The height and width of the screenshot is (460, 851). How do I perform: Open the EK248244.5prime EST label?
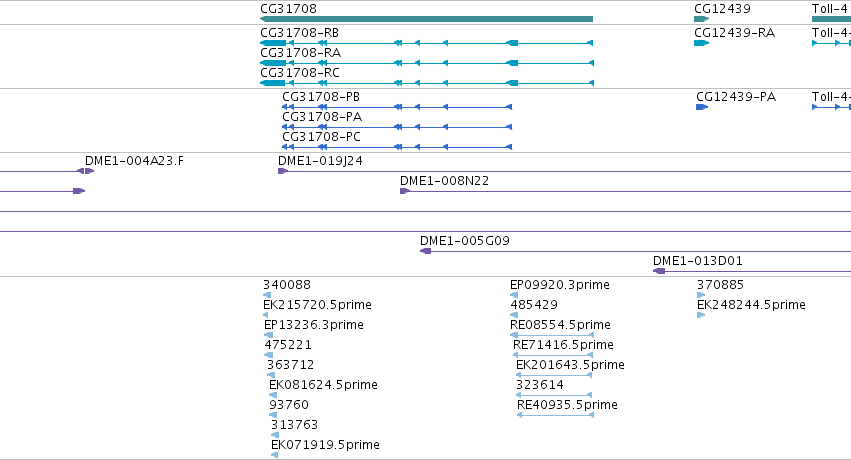click(751, 305)
